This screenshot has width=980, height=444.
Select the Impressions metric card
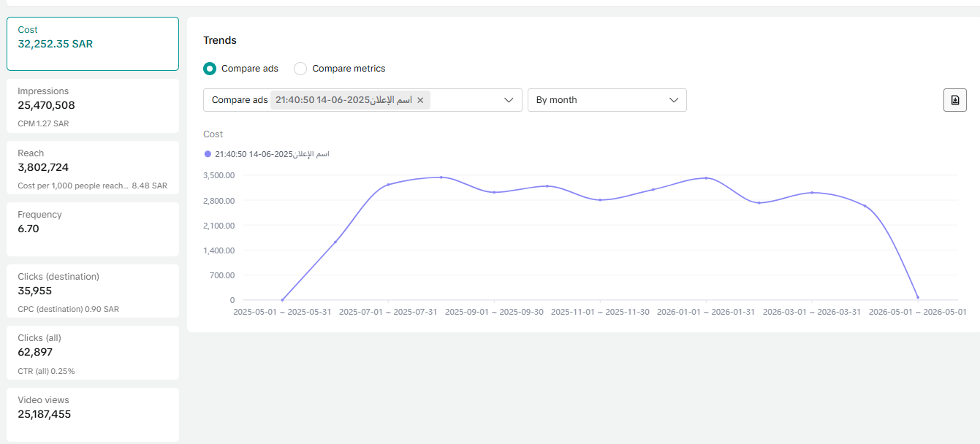(x=93, y=106)
